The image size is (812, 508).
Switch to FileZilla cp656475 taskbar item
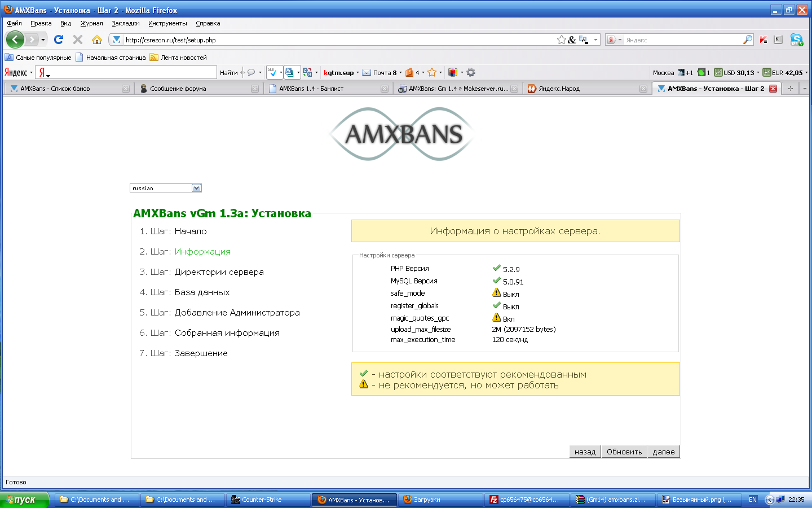(526, 500)
